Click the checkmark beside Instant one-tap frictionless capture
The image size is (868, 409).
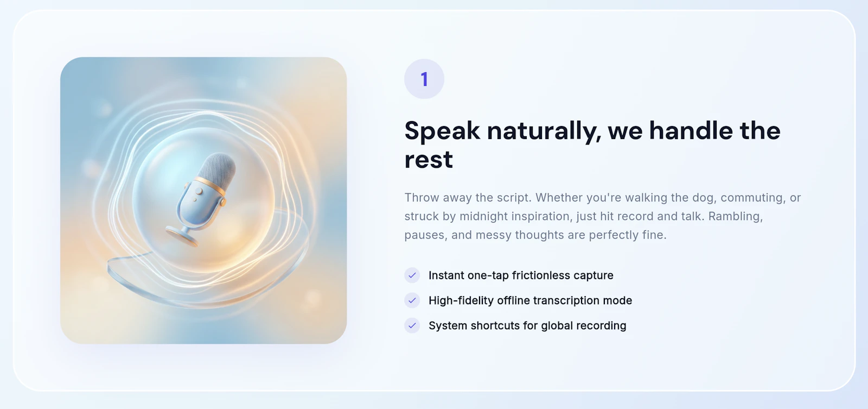(x=412, y=275)
